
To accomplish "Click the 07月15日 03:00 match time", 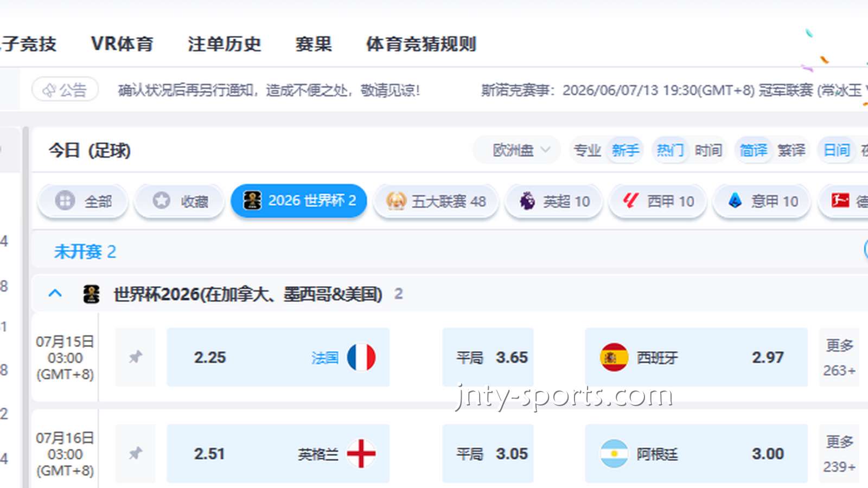I will click(x=65, y=358).
